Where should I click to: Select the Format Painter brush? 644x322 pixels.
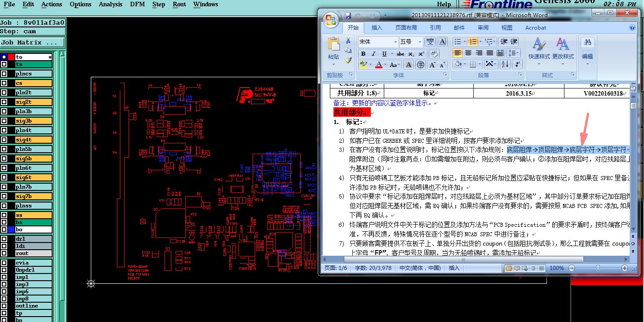pos(348,60)
